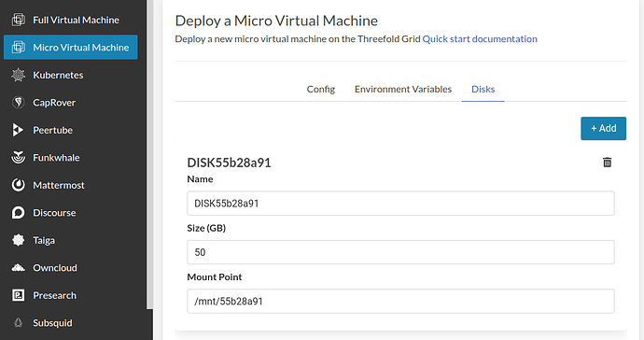Click the Owncloud cloud icon
644x340 pixels.
coord(18,268)
